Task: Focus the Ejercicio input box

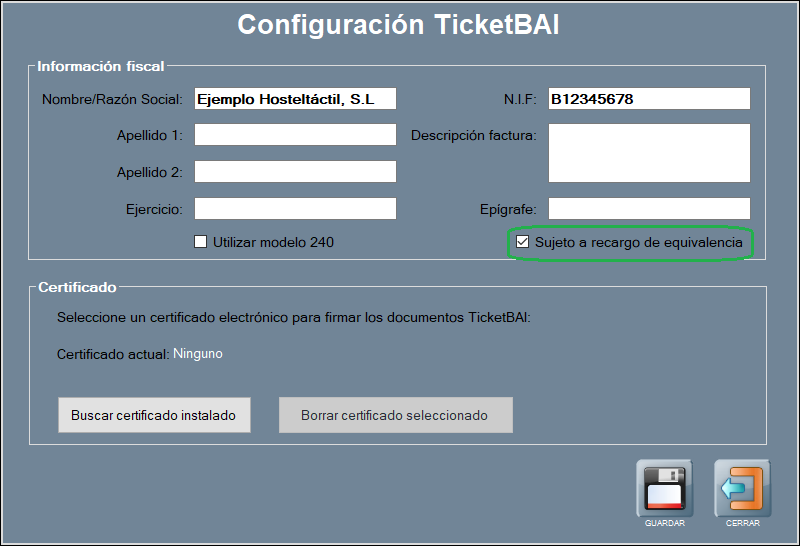Action: click(x=295, y=209)
